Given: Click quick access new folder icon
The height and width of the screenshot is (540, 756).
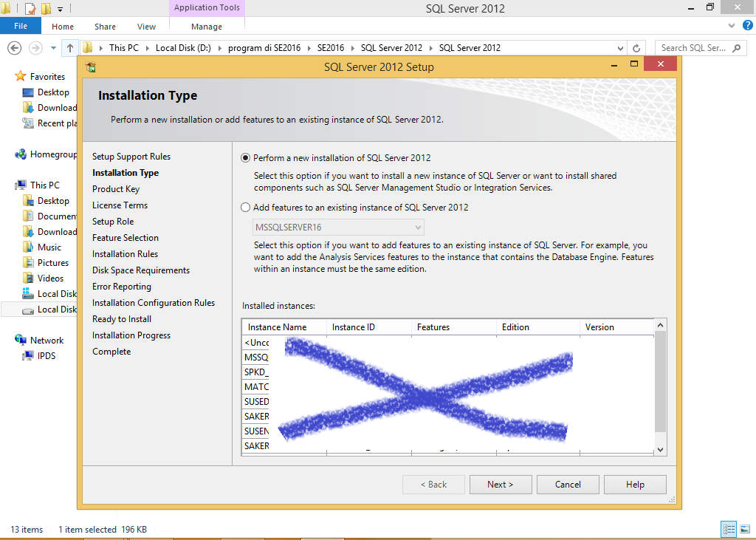Looking at the screenshot, I should [46, 8].
